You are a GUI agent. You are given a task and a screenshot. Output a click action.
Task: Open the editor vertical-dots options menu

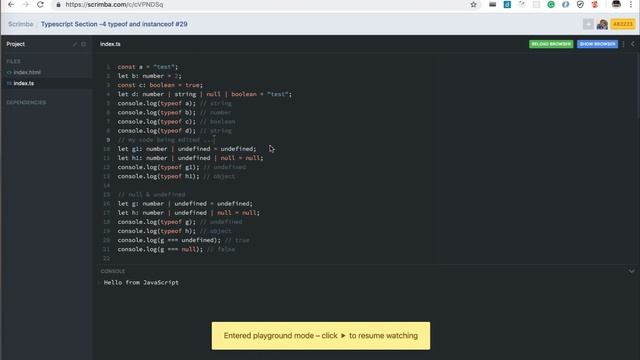[x=623, y=44]
